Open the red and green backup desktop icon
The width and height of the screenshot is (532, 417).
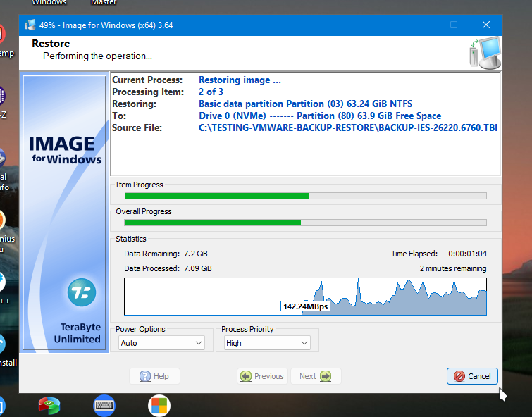click(49, 406)
